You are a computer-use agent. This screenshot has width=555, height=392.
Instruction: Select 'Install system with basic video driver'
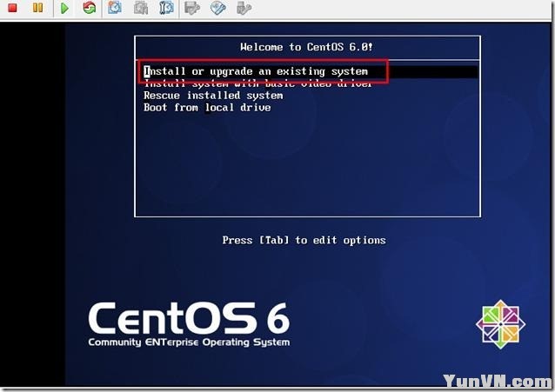click(x=257, y=83)
